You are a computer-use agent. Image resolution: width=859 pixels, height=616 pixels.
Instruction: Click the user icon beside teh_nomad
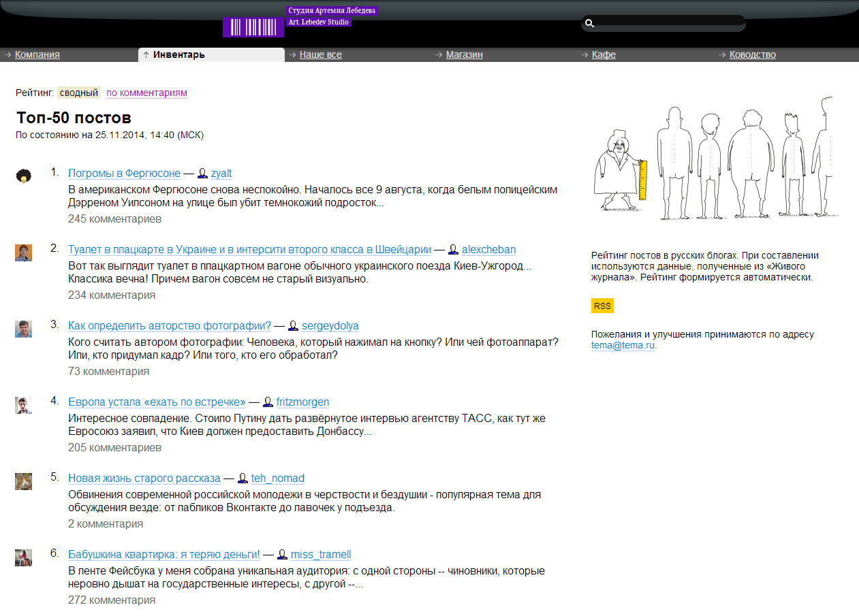[243, 479]
